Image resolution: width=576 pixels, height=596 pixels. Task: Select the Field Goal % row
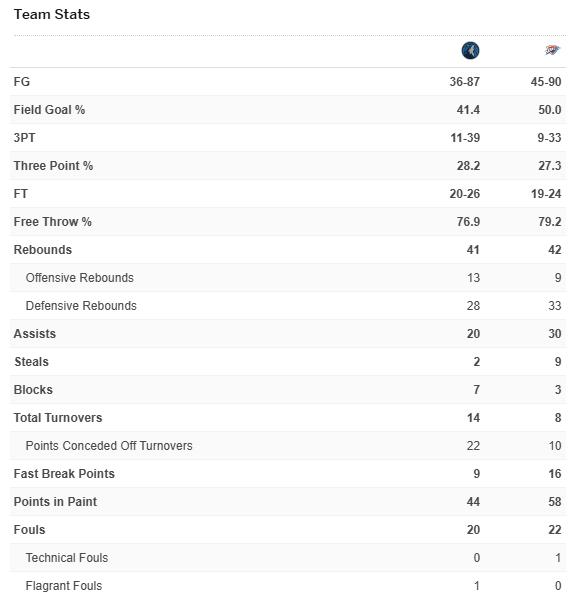[288, 110]
